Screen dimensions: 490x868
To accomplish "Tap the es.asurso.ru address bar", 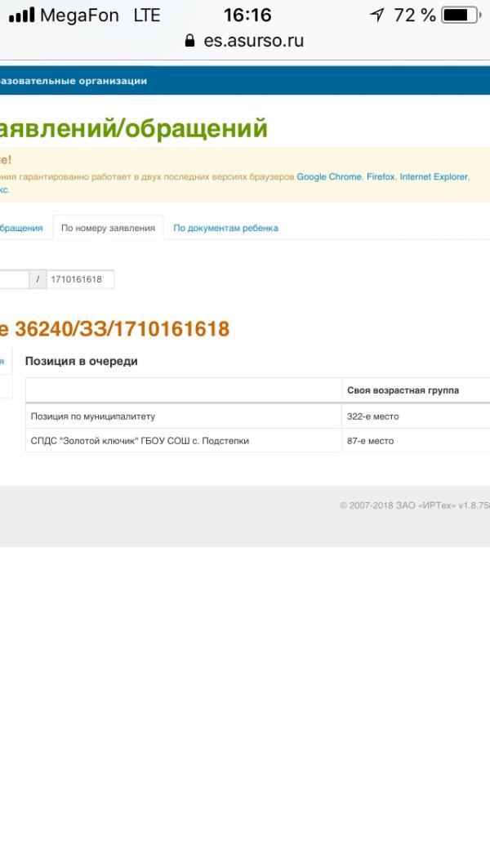I will point(253,41).
